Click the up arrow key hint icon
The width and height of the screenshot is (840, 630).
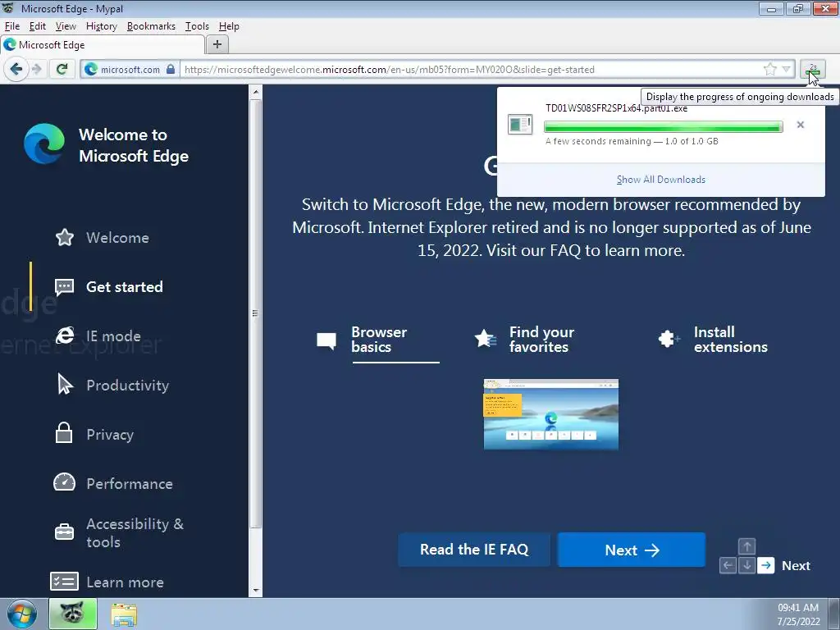(x=746, y=546)
